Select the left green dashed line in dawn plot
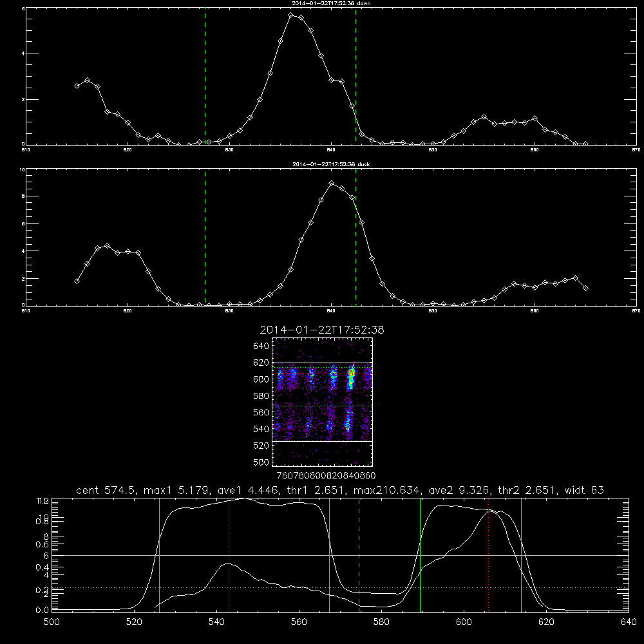 [205, 77]
